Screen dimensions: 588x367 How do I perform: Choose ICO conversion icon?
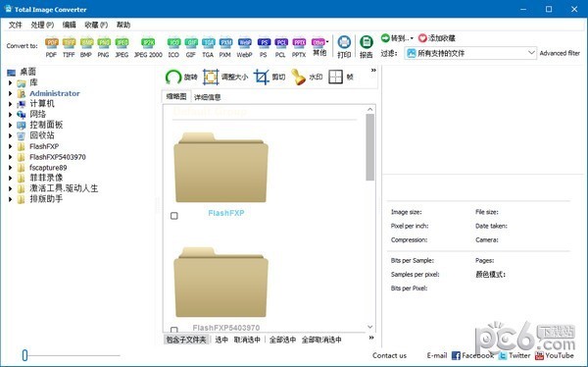click(173, 47)
